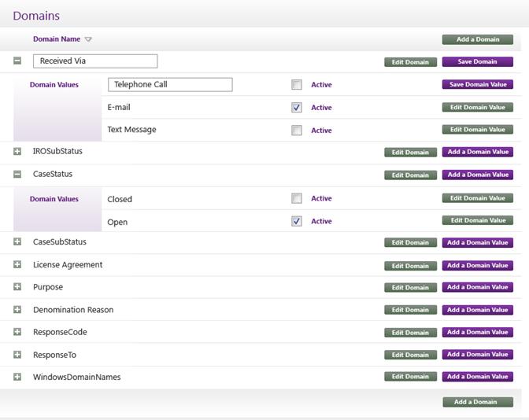Click the Domain Name column header
Image resolution: width=529 pixels, height=420 pixels.
coord(57,39)
